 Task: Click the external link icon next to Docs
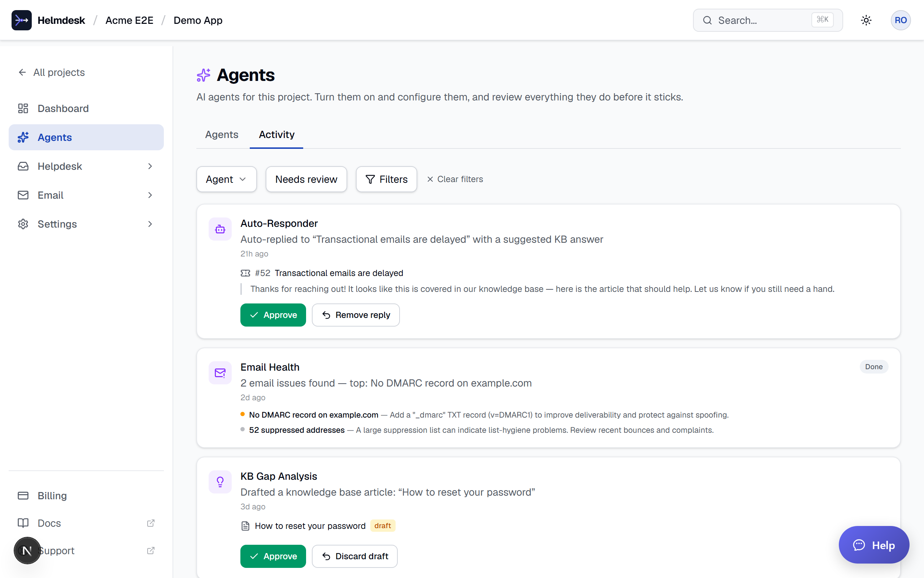coord(151,523)
